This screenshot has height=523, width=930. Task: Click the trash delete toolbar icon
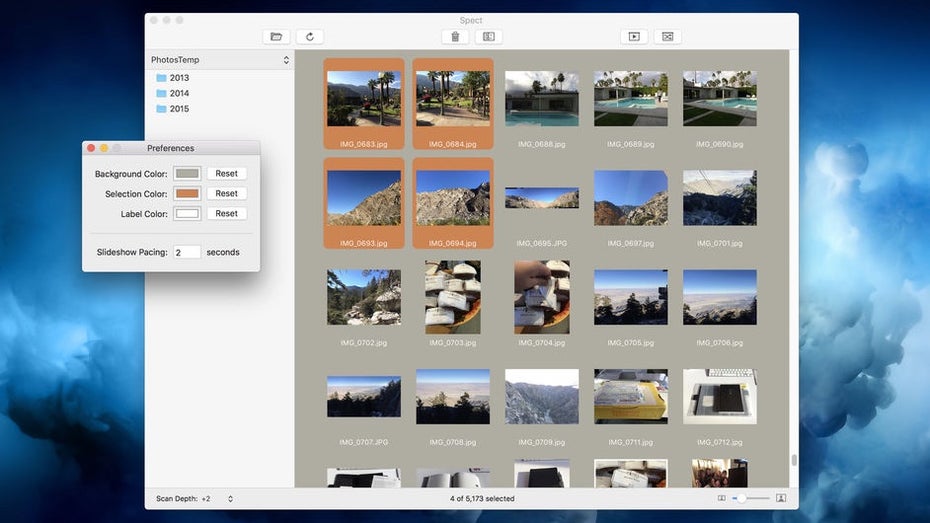(455, 37)
